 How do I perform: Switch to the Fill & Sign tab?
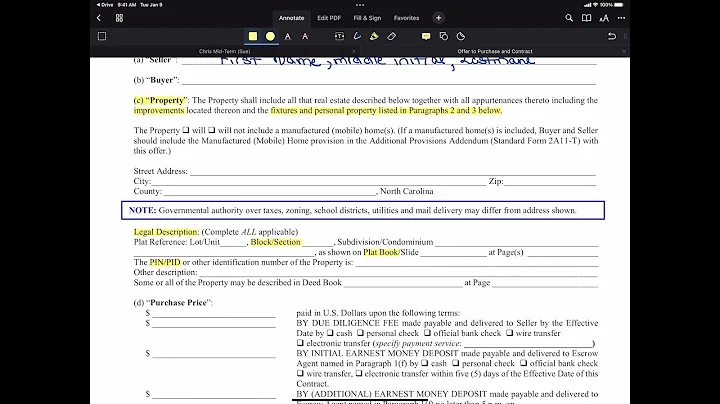pyautogui.click(x=367, y=18)
